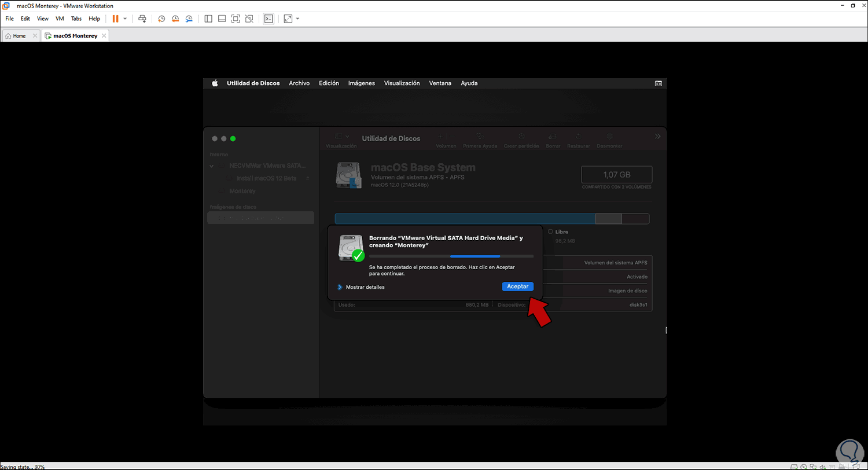
Task: Open the power options dropdown beside pause
Action: pos(125,19)
